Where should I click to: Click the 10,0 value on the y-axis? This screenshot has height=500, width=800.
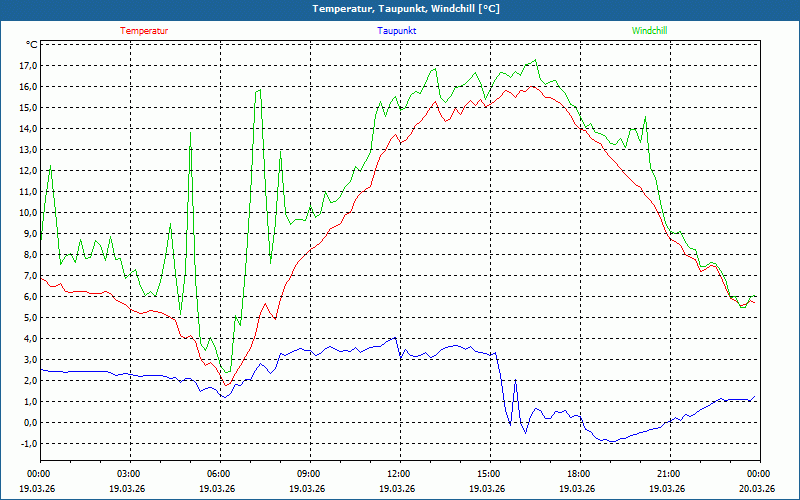(x=27, y=213)
